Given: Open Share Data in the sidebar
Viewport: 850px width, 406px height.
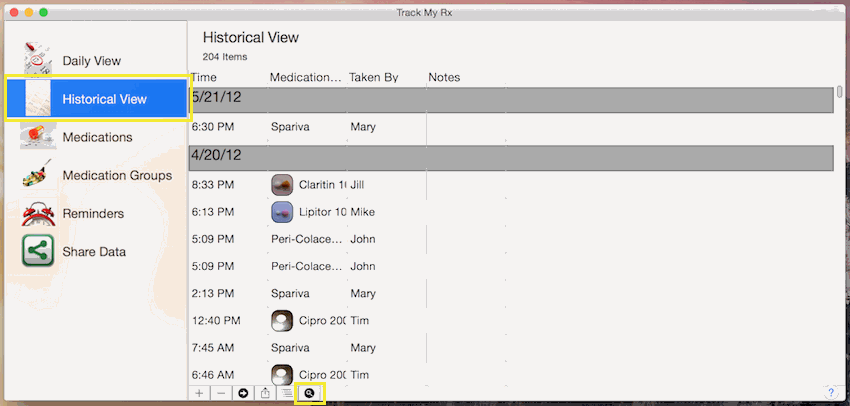Looking at the screenshot, I should pyautogui.click(x=96, y=252).
